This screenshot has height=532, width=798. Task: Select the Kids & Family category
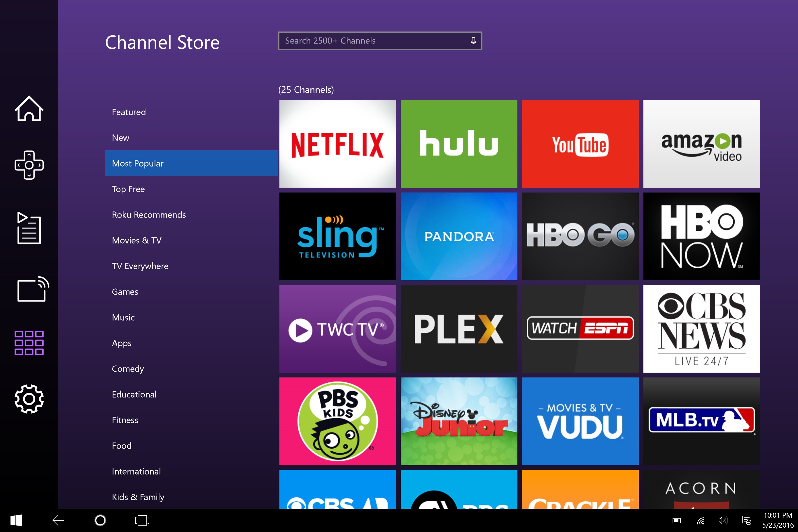(138, 497)
